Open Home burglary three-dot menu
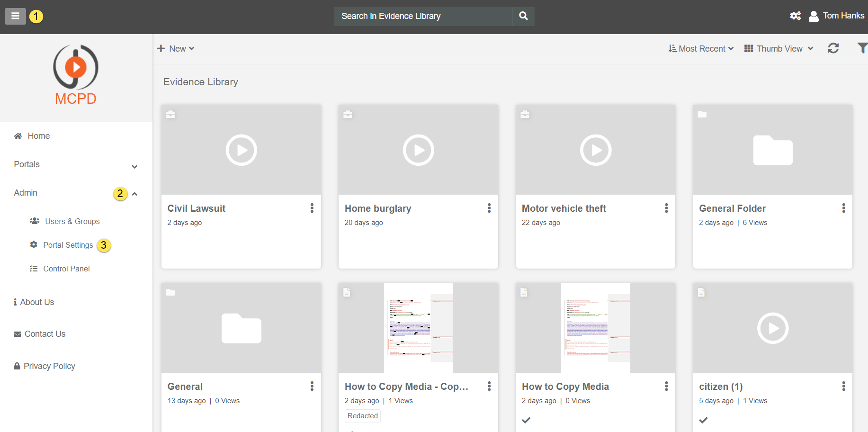The width and height of the screenshot is (868, 432). (489, 208)
